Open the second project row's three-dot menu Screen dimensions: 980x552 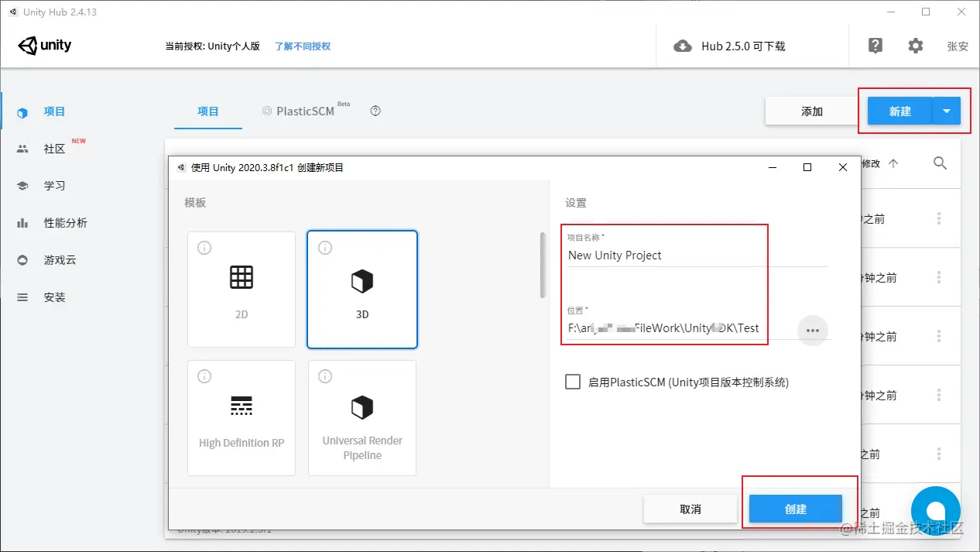(x=939, y=278)
